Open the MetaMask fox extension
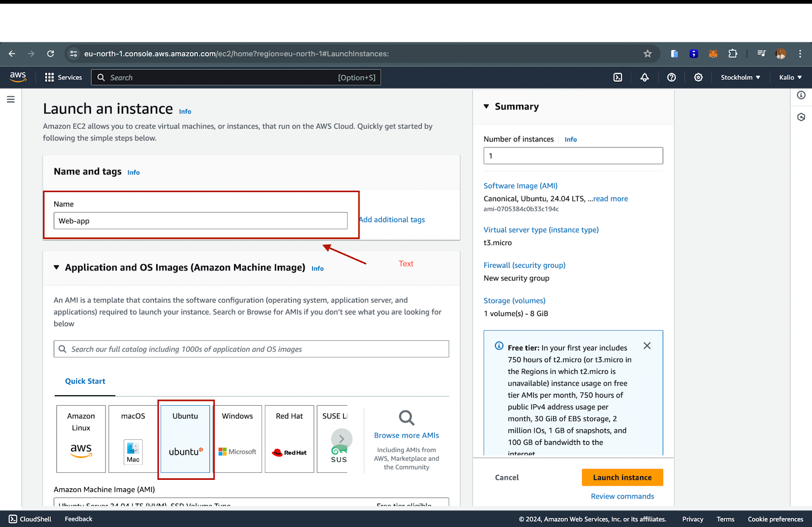The width and height of the screenshot is (812, 527). [713, 54]
